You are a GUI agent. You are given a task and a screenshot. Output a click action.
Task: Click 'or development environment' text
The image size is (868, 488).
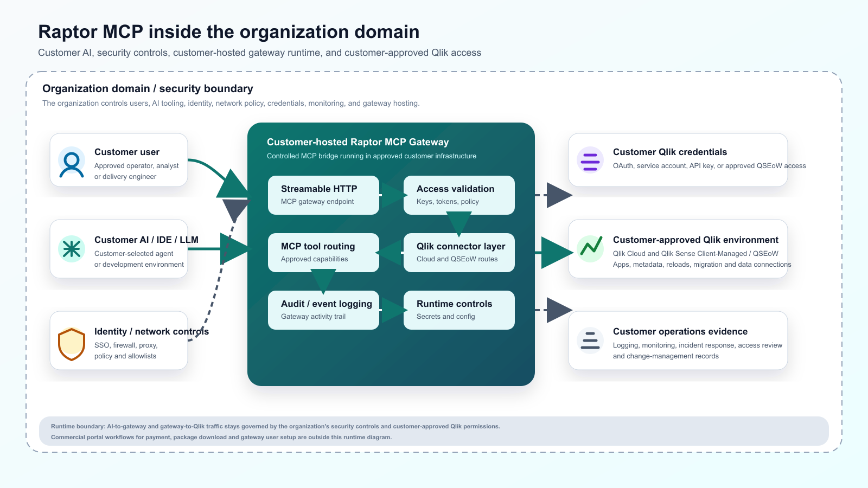click(139, 265)
